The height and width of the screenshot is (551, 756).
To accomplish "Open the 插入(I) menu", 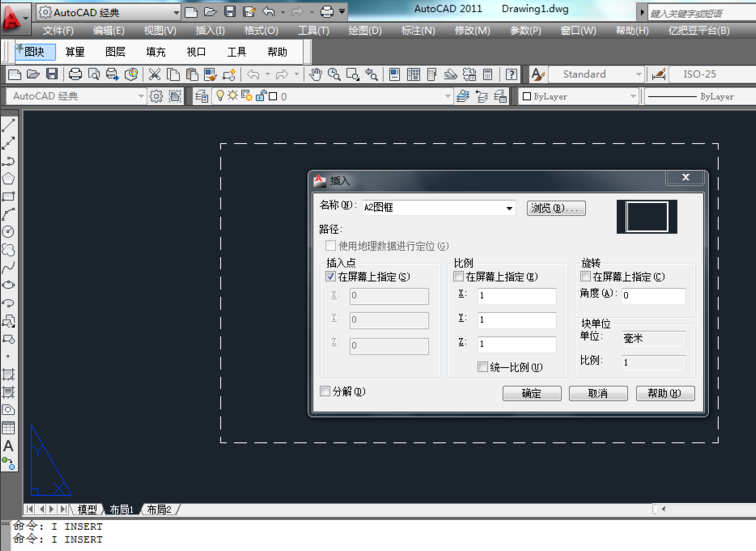I will [210, 31].
